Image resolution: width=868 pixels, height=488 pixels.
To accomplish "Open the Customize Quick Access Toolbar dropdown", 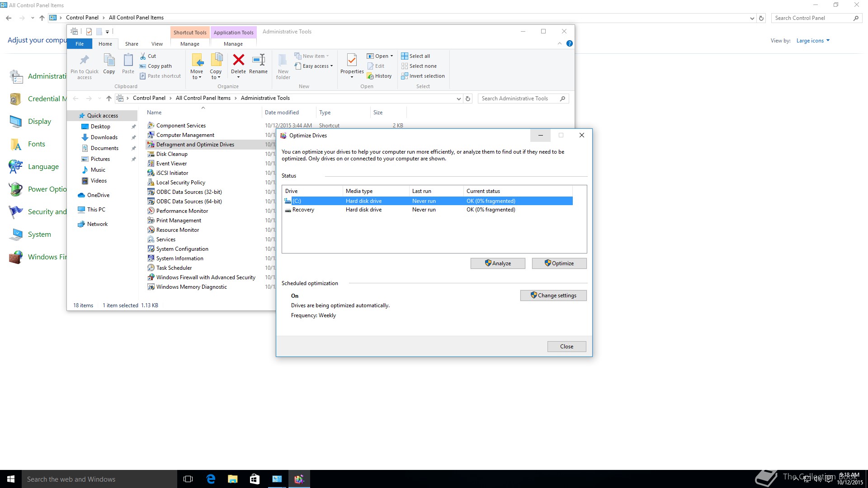I will pos(107,32).
